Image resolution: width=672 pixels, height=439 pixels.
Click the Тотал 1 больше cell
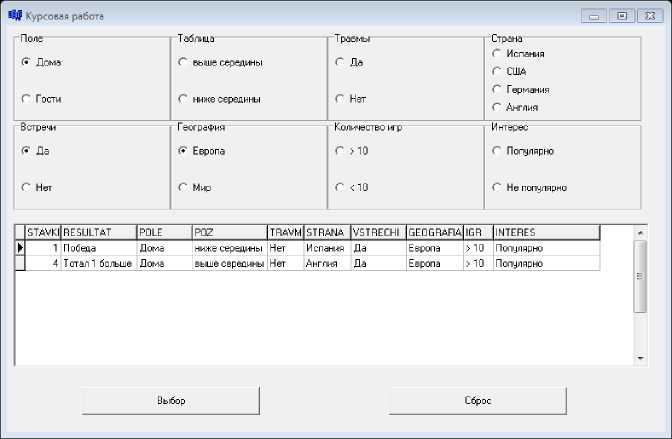click(x=99, y=263)
